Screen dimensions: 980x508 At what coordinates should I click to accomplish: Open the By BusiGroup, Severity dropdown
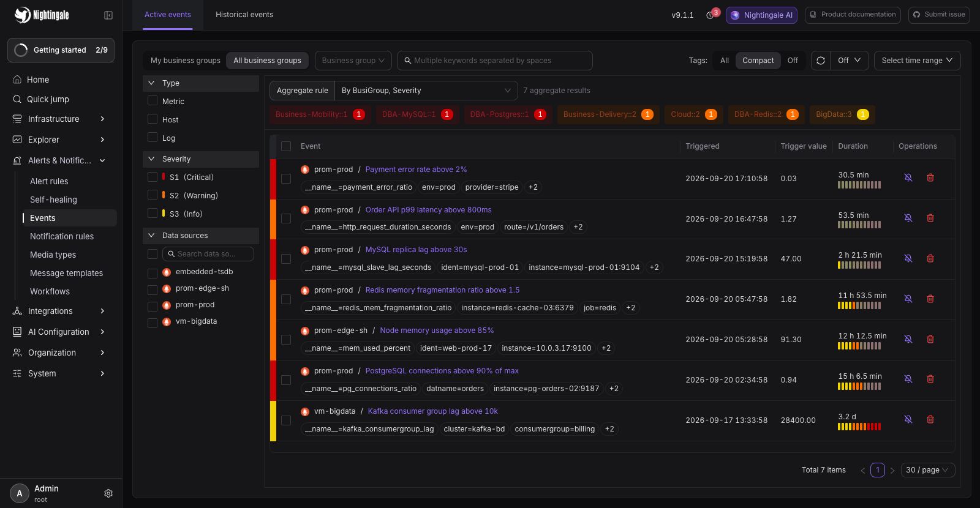pyautogui.click(x=426, y=91)
